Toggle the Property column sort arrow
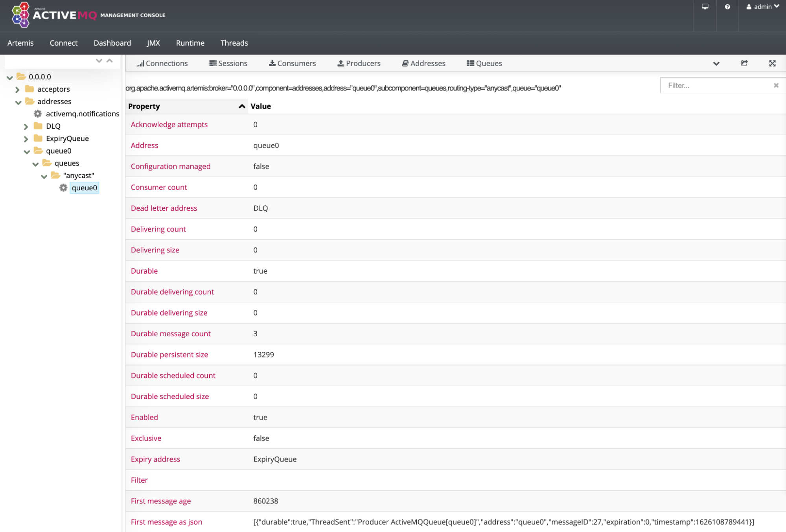The width and height of the screenshot is (786, 532). click(242, 106)
